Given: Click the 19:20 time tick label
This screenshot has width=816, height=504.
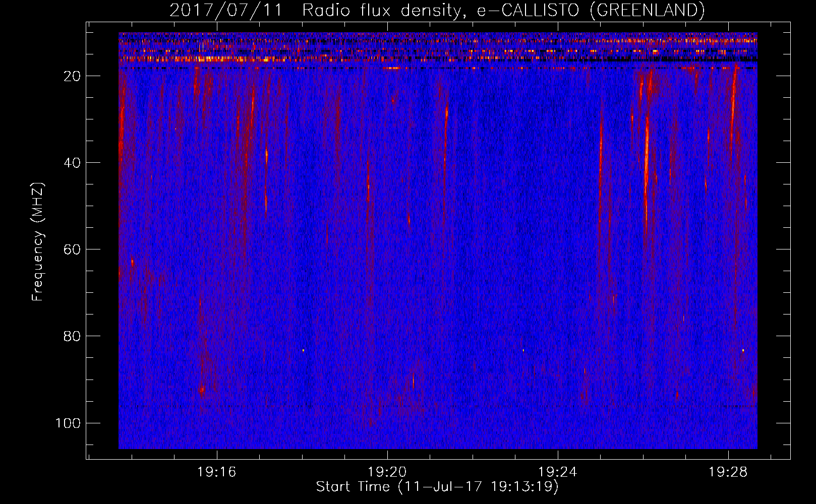Looking at the screenshot, I should (x=387, y=472).
